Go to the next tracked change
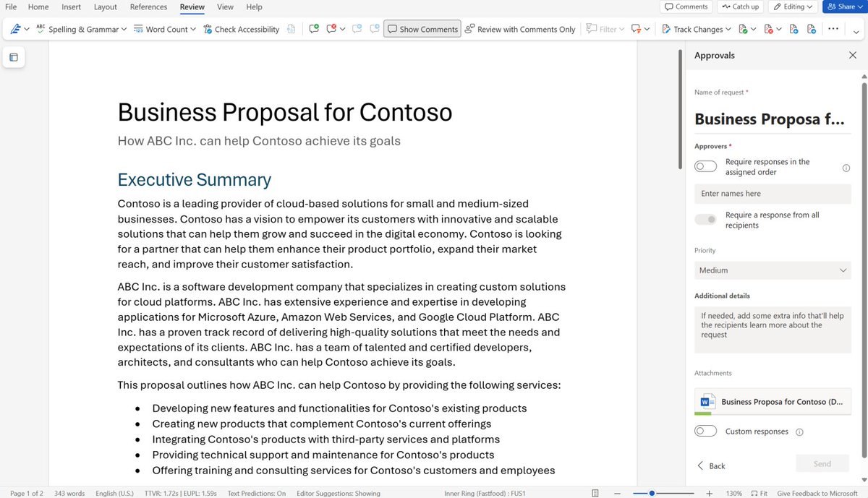The width and height of the screenshot is (868, 498). 812,29
